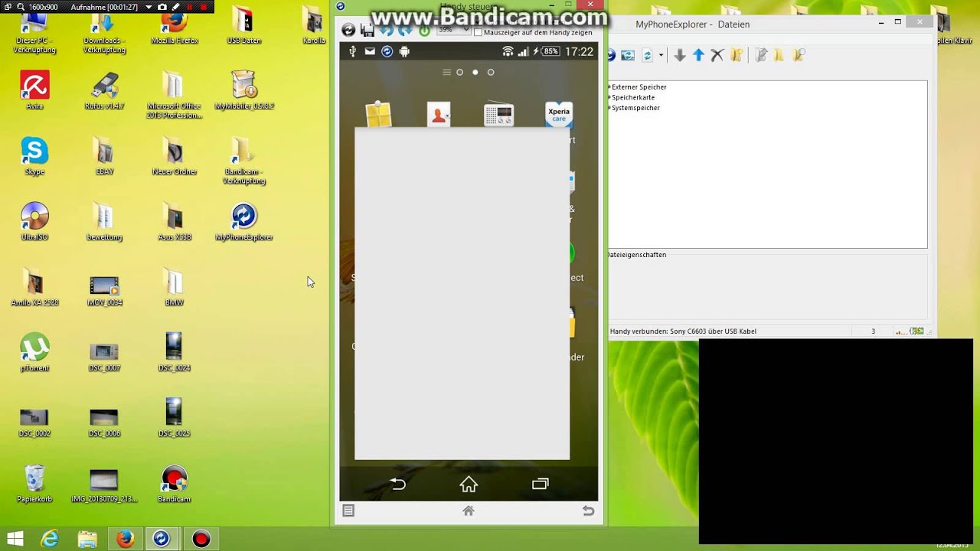Click the Bandicam window-select icon
The height and width of the screenshot is (551, 980).
(x=7, y=7)
